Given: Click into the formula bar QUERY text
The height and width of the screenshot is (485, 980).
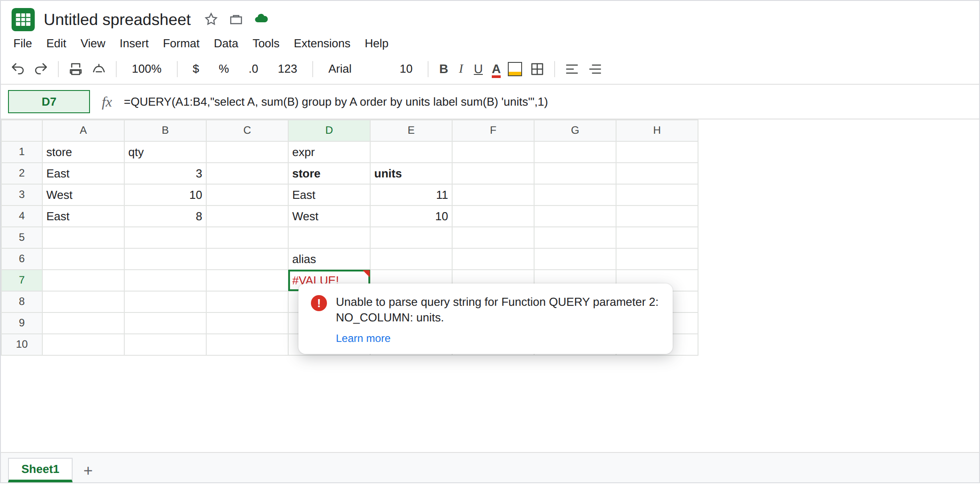Looking at the screenshot, I should point(336,102).
